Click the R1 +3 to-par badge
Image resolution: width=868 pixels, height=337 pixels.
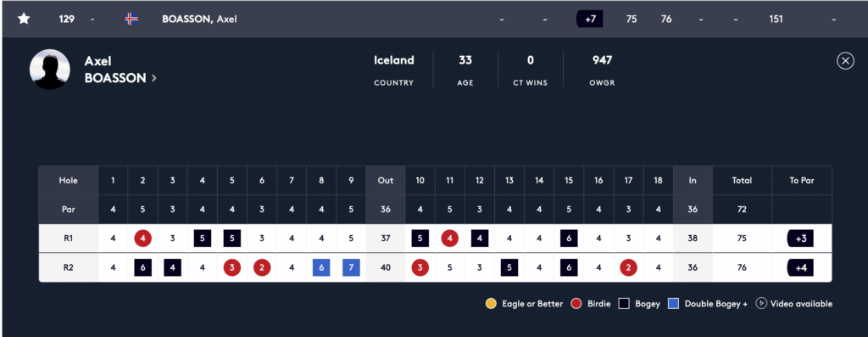800,239
